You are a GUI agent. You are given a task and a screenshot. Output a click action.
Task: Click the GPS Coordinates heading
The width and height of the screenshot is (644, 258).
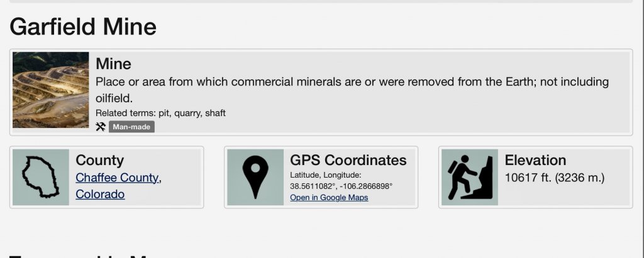click(348, 160)
